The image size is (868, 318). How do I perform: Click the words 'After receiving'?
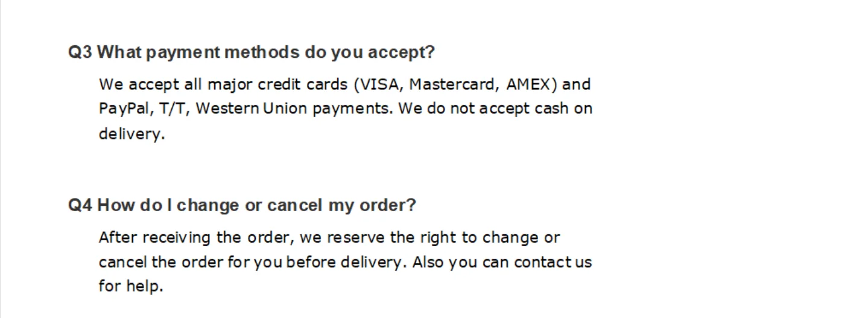click(x=154, y=238)
